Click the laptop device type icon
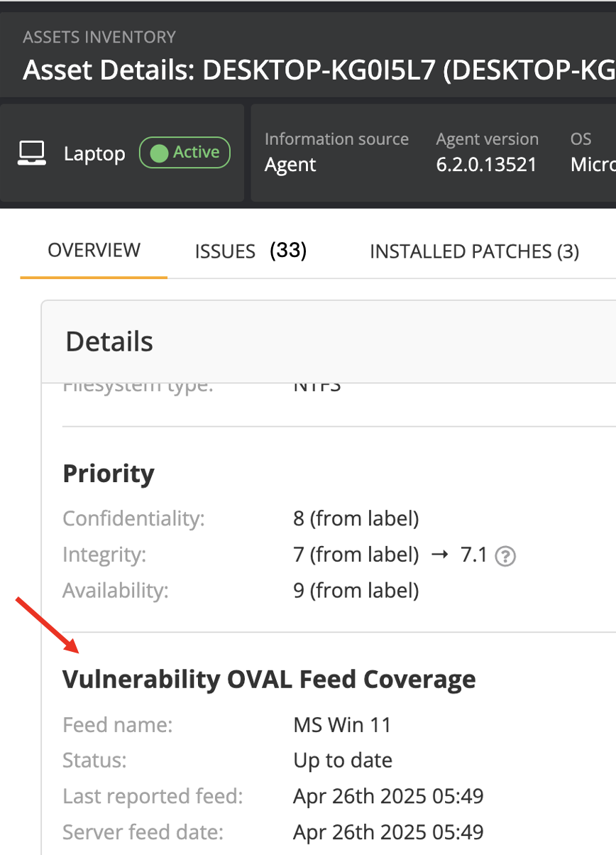This screenshot has height=855, width=616. pos(32,153)
